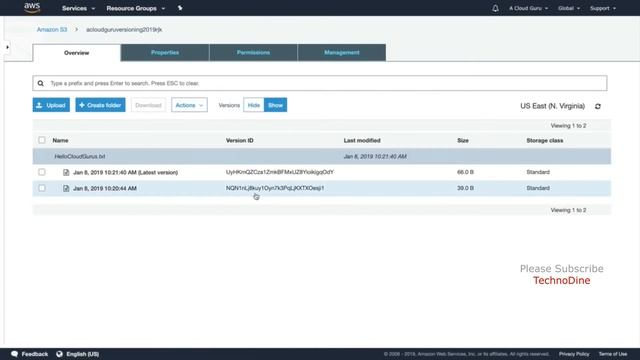Click the Feedback speech bubble icon
Screen dimensions: 640x360
click(15, 354)
